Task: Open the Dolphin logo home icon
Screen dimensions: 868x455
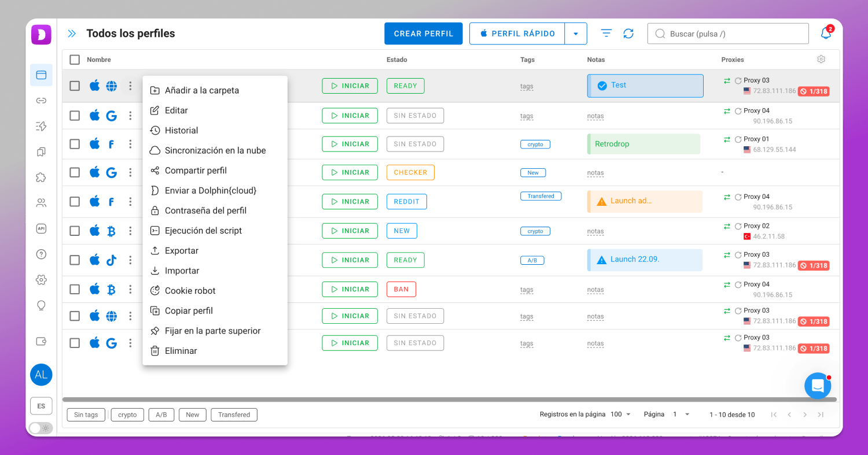Action: 41,35
